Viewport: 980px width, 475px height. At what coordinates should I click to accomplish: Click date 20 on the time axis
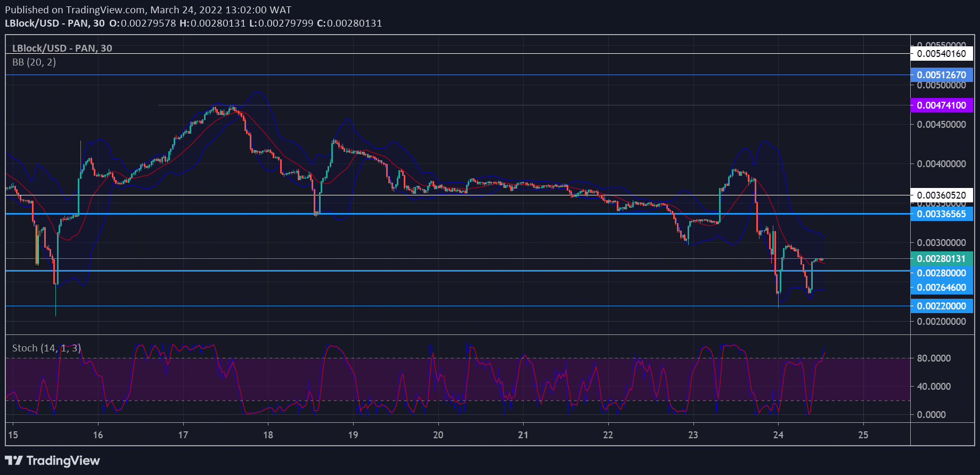pos(438,435)
